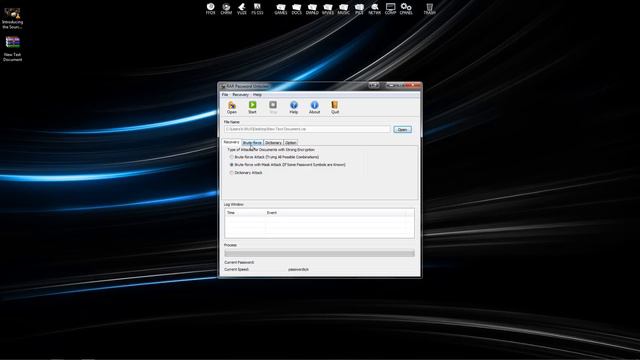This screenshot has width=640, height=360.
Task: Select Brute-force with Mask Attack radio
Action: click(x=231, y=165)
